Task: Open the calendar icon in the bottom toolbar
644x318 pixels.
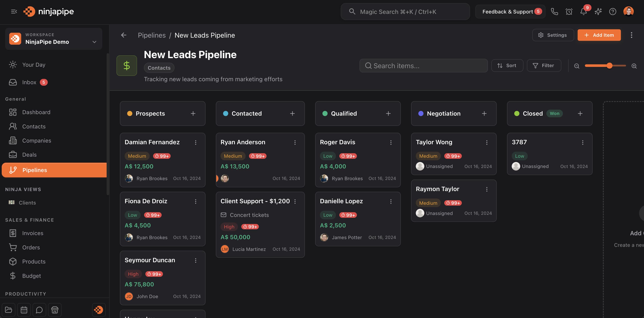Action: pyautogui.click(x=24, y=310)
